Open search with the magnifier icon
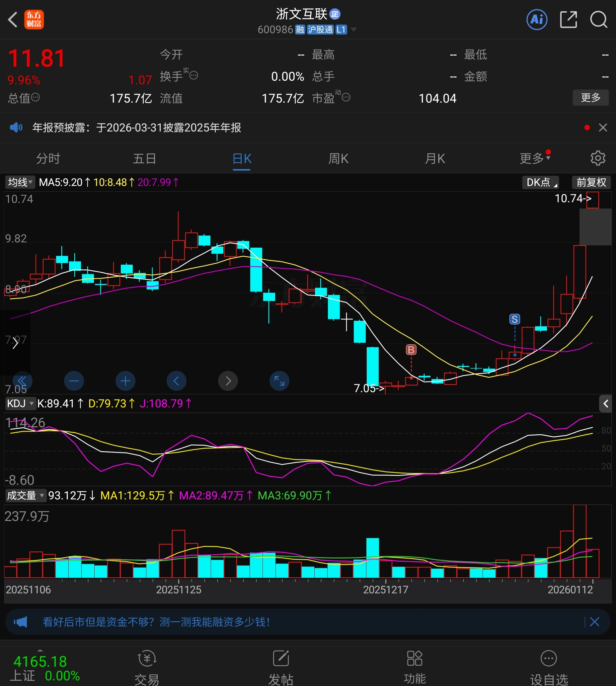616x686 pixels. tap(599, 20)
